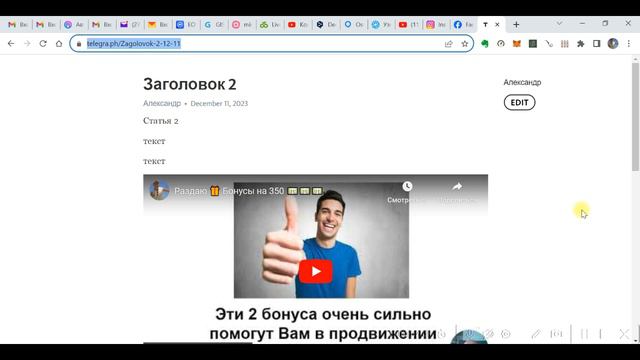Toggle the browser side panel
The height and width of the screenshot is (360, 640).
pos(596,44)
